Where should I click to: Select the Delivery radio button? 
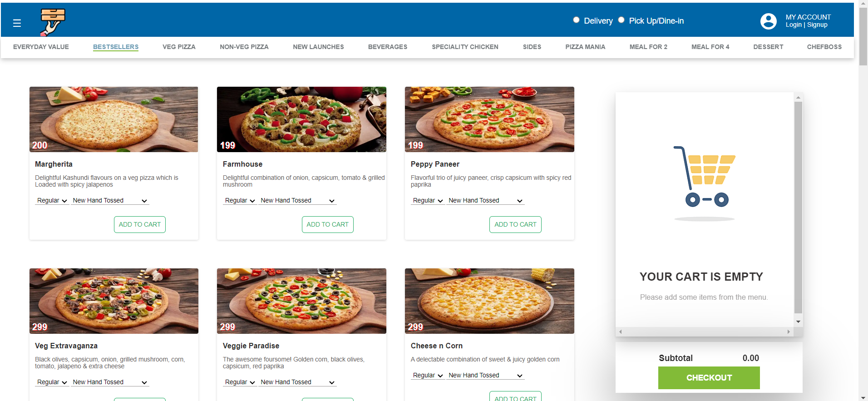point(576,20)
